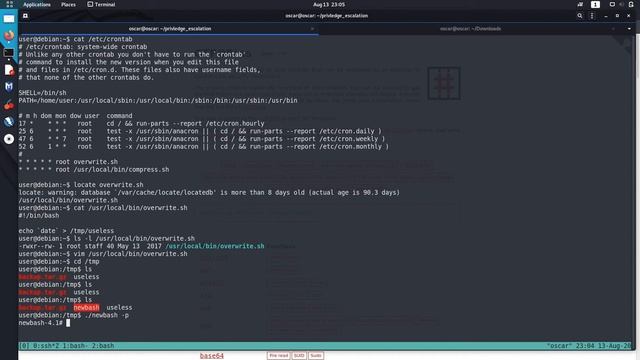Click the File read tag below the terminal
640x360 pixels.
[278, 356]
